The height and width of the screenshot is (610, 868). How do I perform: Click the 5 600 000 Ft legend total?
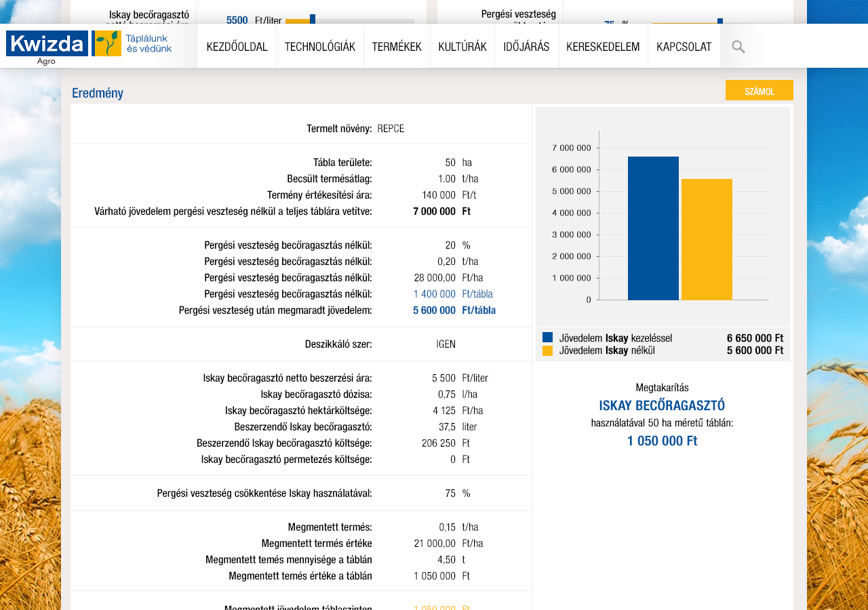[755, 350]
